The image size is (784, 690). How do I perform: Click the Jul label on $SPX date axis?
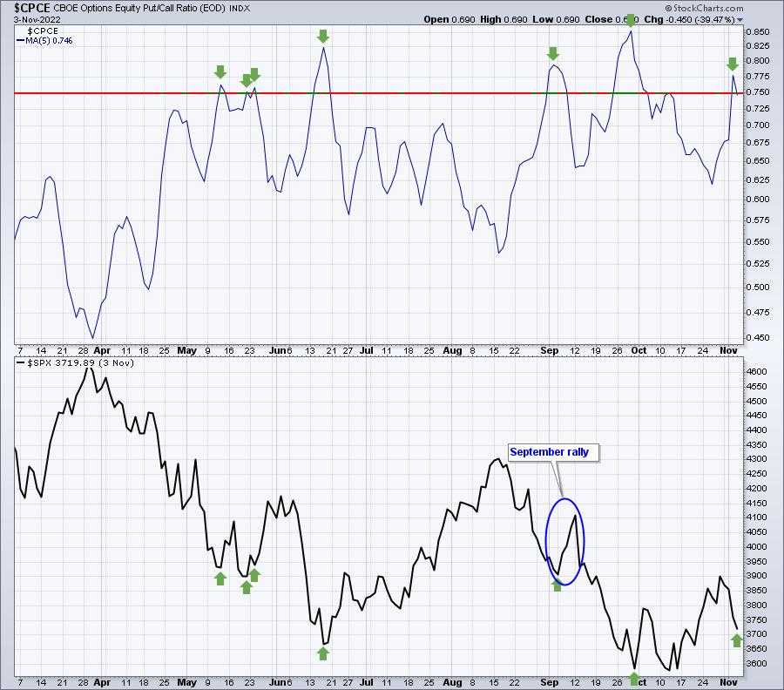coord(367,682)
